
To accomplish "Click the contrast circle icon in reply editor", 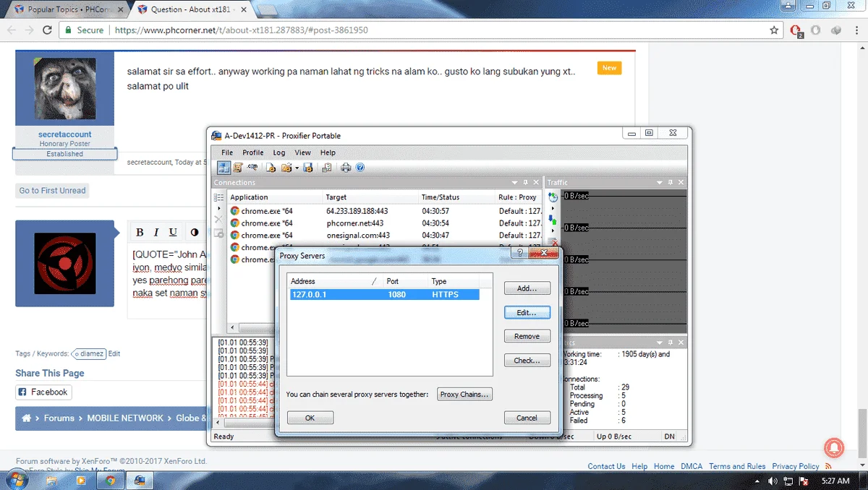I will (195, 232).
